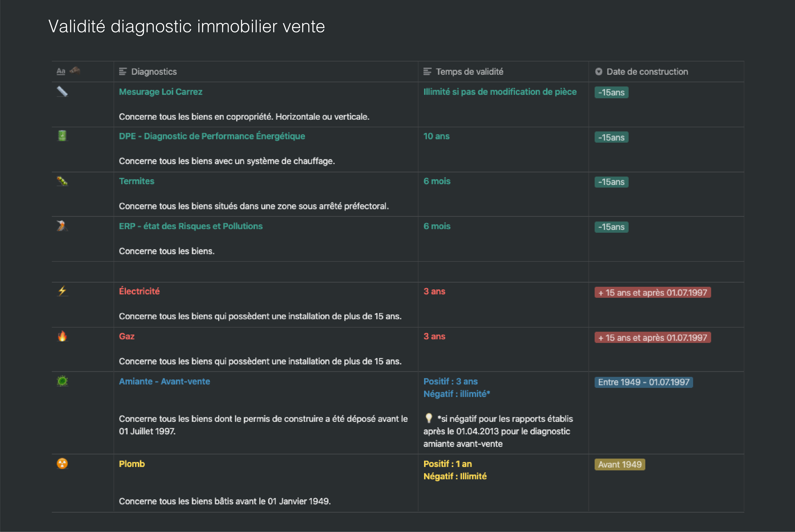Select the -15ans tag in Mesurage Loi Carrez row
The image size is (795, 532).
tap(611, 92)
